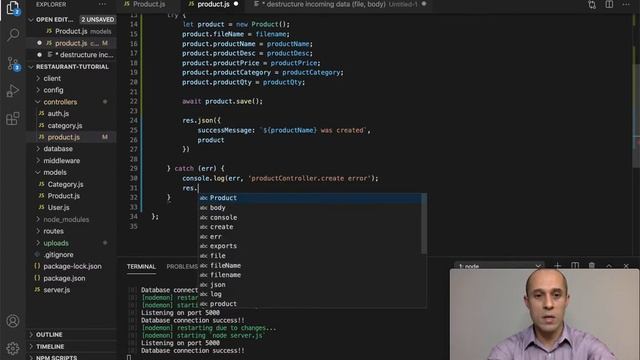
Task: Open category.js in controllers
Action: tap(64, 126)
